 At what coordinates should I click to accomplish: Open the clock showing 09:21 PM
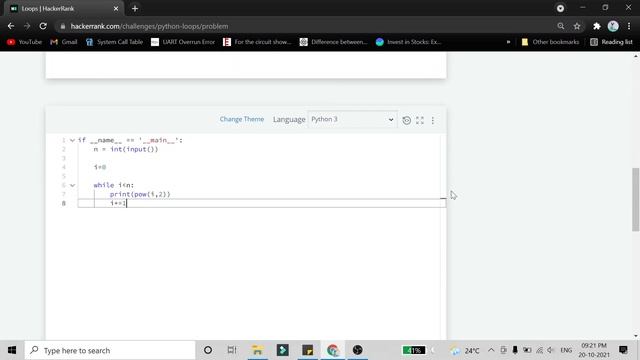click(x=594, y=350)
